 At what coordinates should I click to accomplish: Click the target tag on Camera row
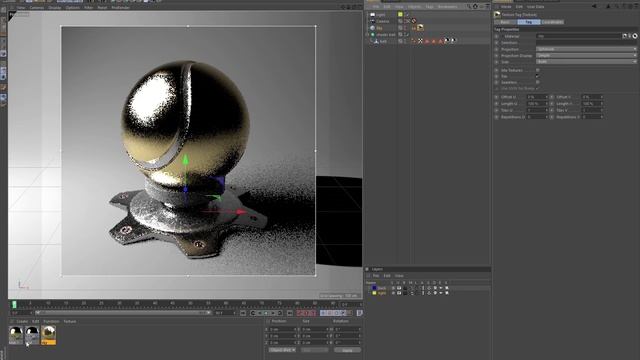pos(413,21)
